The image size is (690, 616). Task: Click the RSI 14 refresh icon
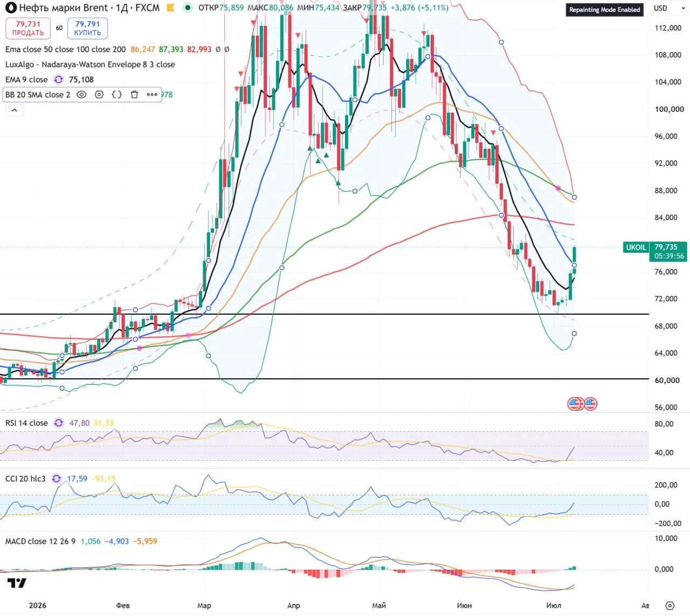[59, 423]
